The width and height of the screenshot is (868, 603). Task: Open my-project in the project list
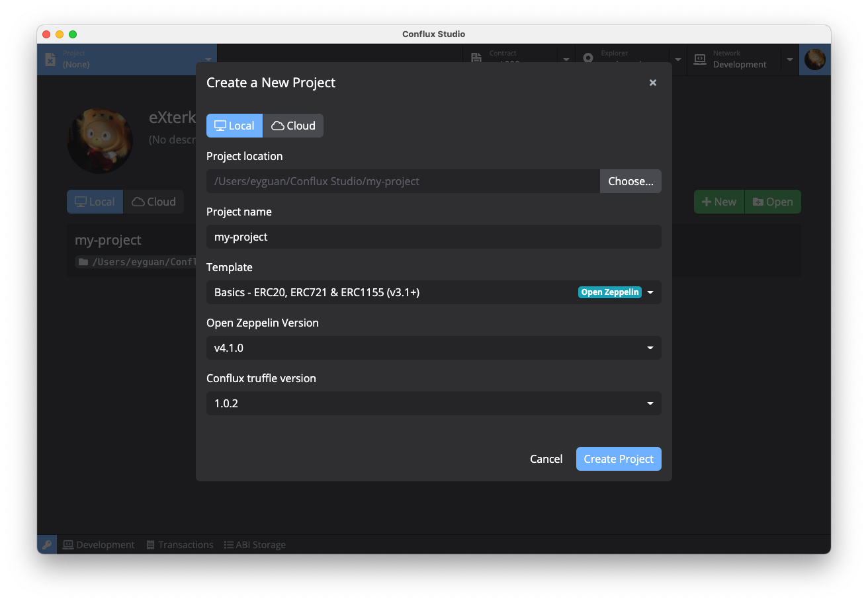(x=108, y=240)
